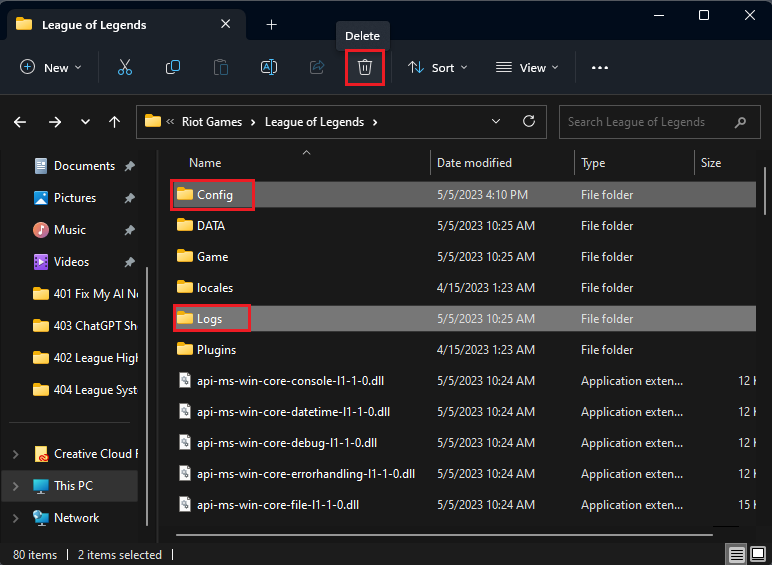
Task: Switch to large thumbnails view icon
Action: [x=758, y=554]
